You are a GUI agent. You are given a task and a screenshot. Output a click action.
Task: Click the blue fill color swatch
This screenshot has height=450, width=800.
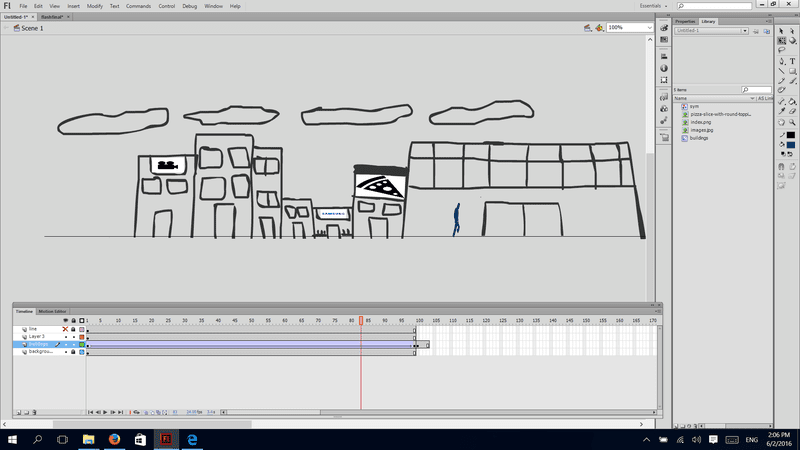pos(791,144)
